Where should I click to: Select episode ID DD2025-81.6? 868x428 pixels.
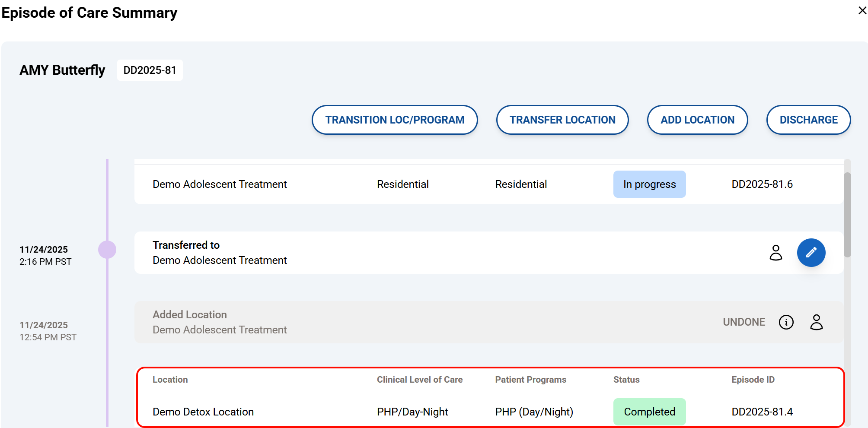[x=762, y=184]
